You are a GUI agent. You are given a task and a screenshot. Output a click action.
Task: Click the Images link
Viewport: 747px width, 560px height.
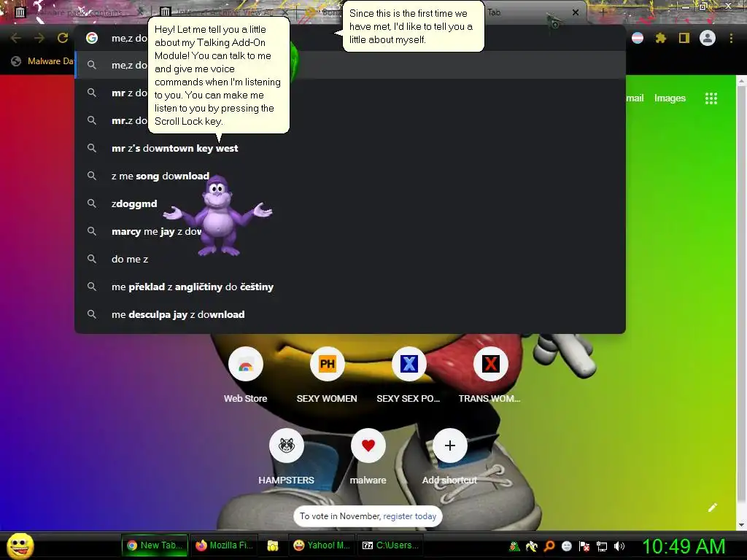pos(670,98)
